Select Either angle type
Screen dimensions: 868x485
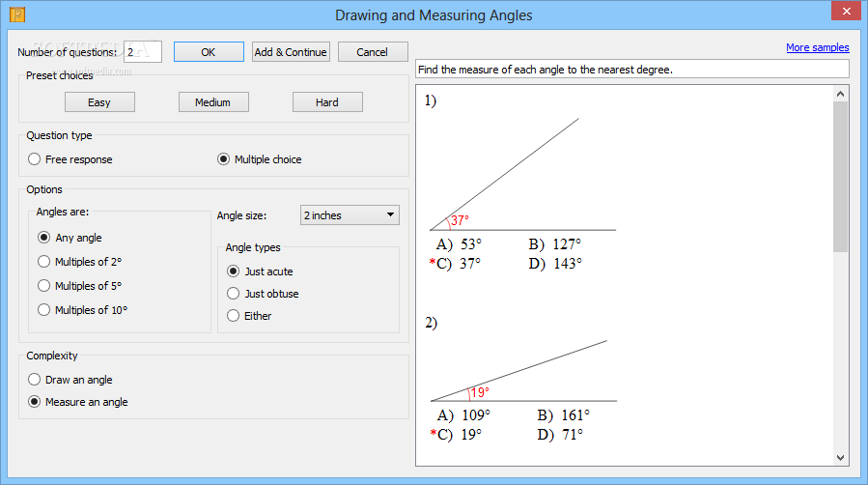click(249, 316)
